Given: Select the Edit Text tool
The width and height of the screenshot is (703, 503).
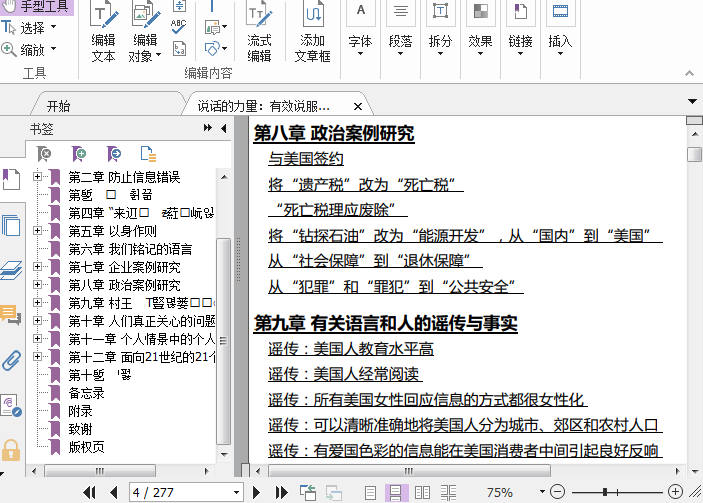Looking at the screenshot, I should (x=104, y=31).
